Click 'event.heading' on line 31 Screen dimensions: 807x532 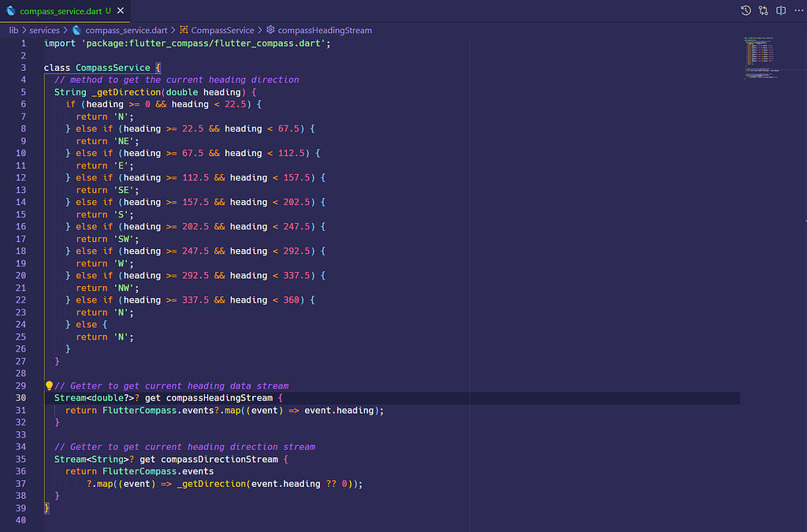click(339, 411)
